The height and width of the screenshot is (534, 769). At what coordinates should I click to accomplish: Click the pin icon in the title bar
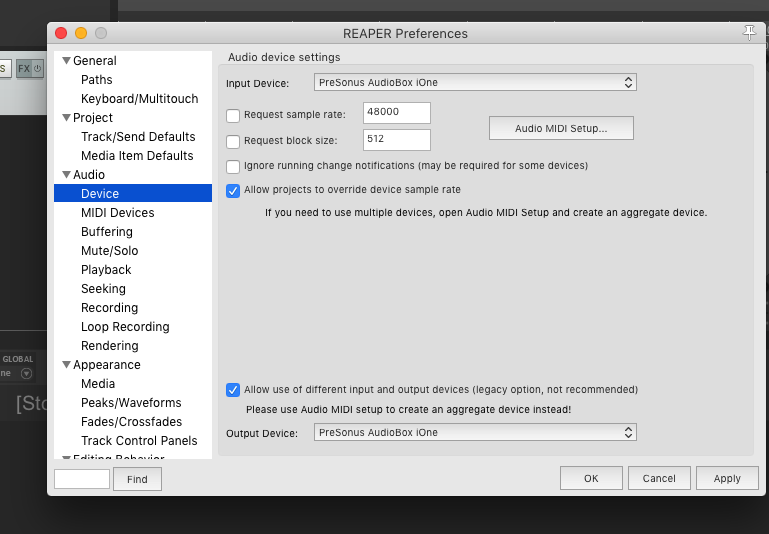coord(750,33)
